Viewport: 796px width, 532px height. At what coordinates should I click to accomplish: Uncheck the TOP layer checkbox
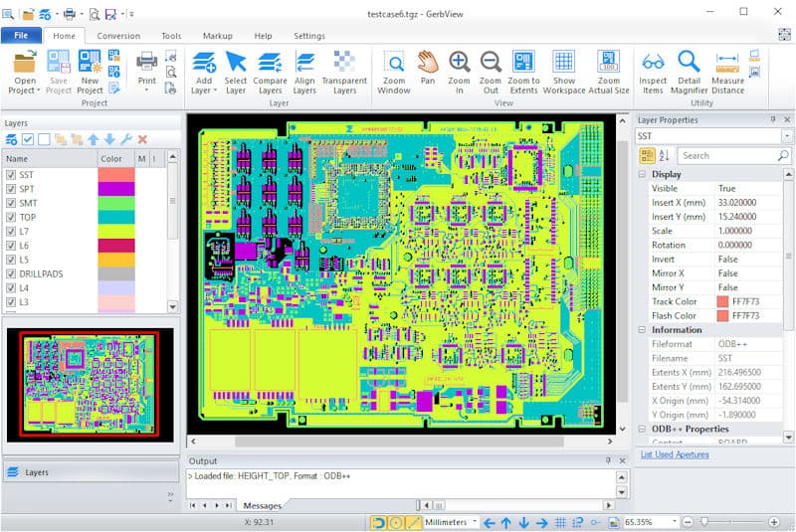pyautogui.click(x=11, y=217)
